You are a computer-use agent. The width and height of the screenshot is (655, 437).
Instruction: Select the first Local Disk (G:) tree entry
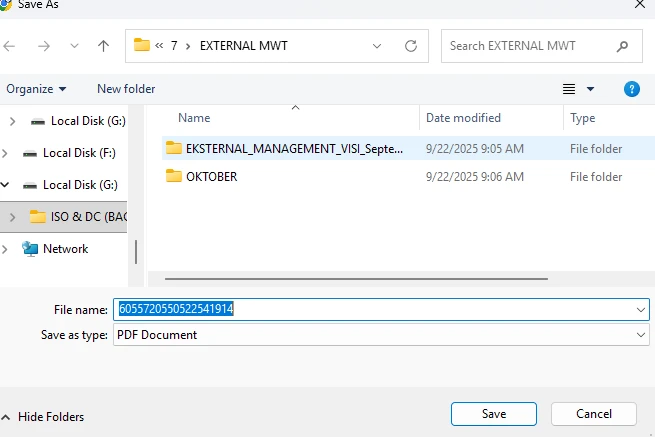[88, 121]
